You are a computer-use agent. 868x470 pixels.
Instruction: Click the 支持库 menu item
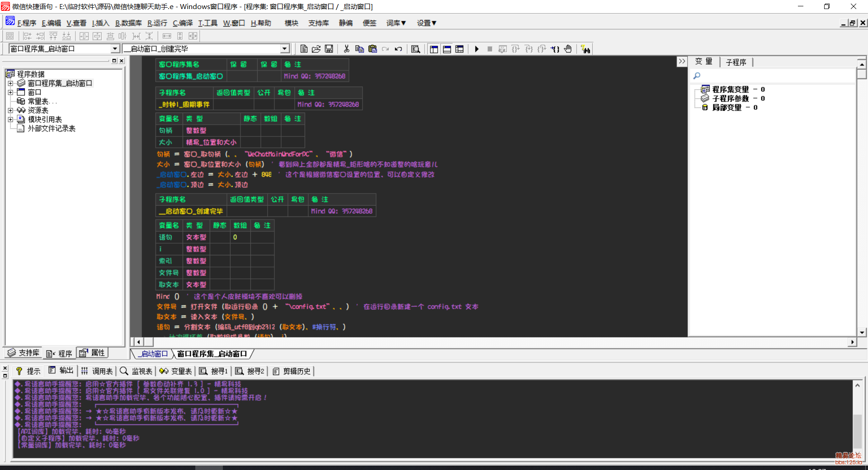pos(318,23)
